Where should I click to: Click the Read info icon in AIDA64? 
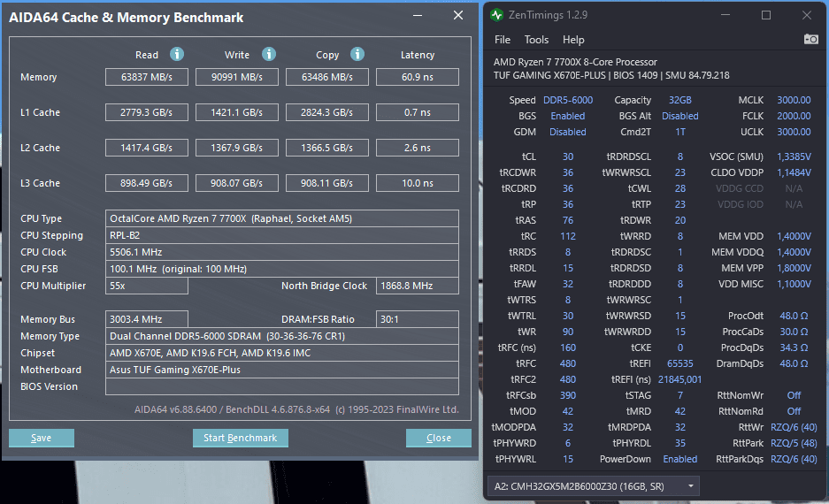click(x=177, y=54)
